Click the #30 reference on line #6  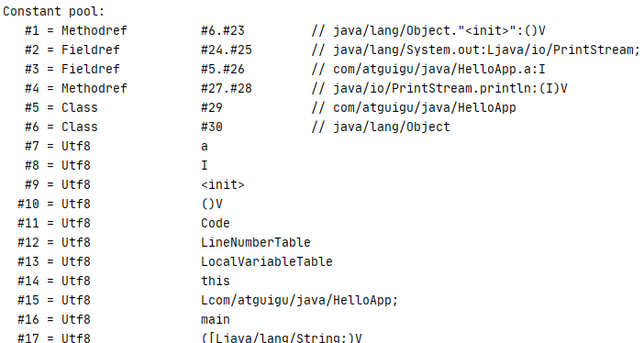tap(212, 127)
